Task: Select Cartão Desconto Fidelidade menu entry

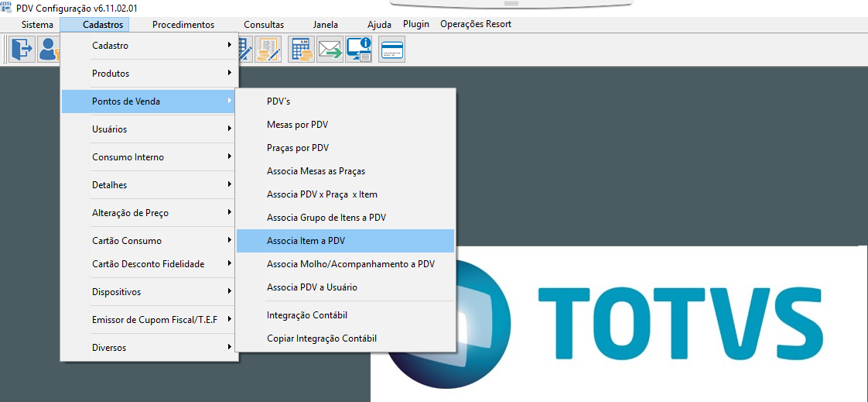Action: click(x=149, y=264)
